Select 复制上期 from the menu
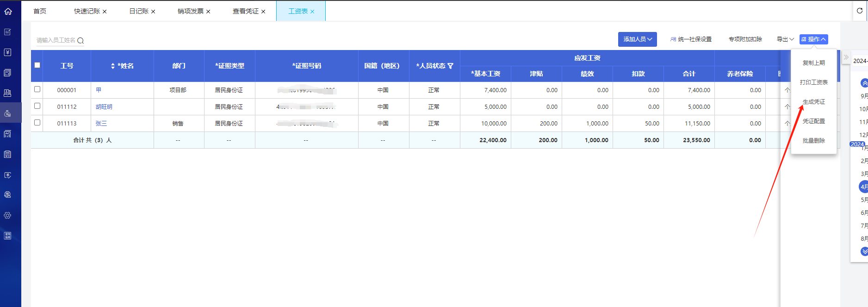Viewport: 868px width, 307px height. (x=814, y=63)
